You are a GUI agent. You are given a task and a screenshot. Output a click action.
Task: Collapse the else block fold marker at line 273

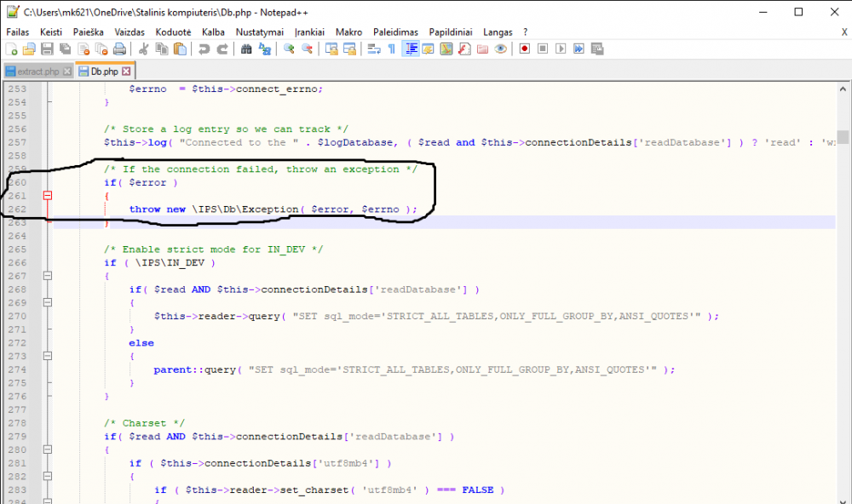[x=48, y=356]
